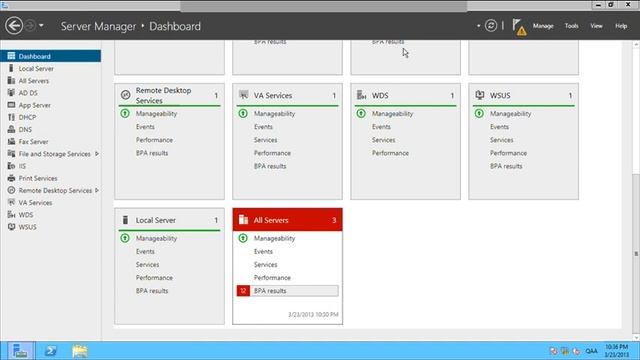
Task: Expand Remote Desktop Services submenu arrow
Action: coord(97,190)
